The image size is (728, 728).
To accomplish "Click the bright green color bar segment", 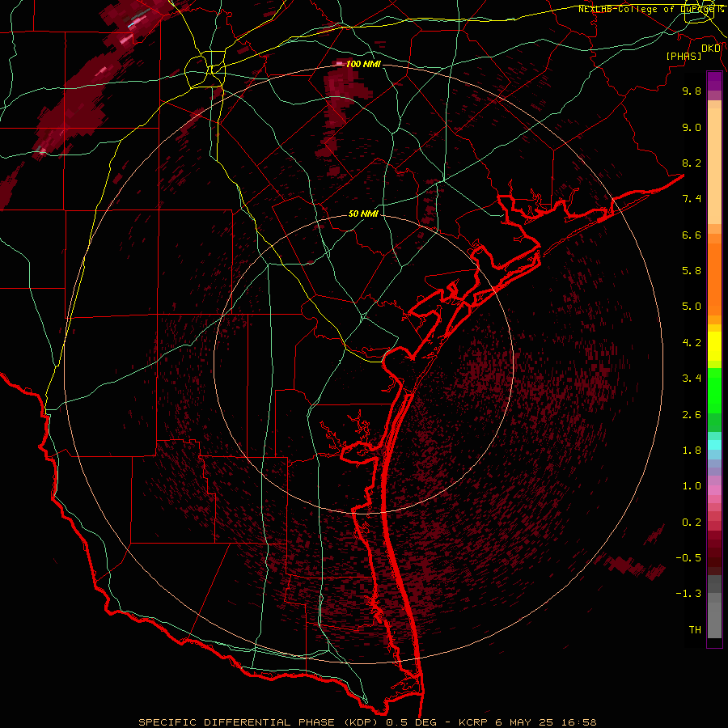I will tap(714, 391).
